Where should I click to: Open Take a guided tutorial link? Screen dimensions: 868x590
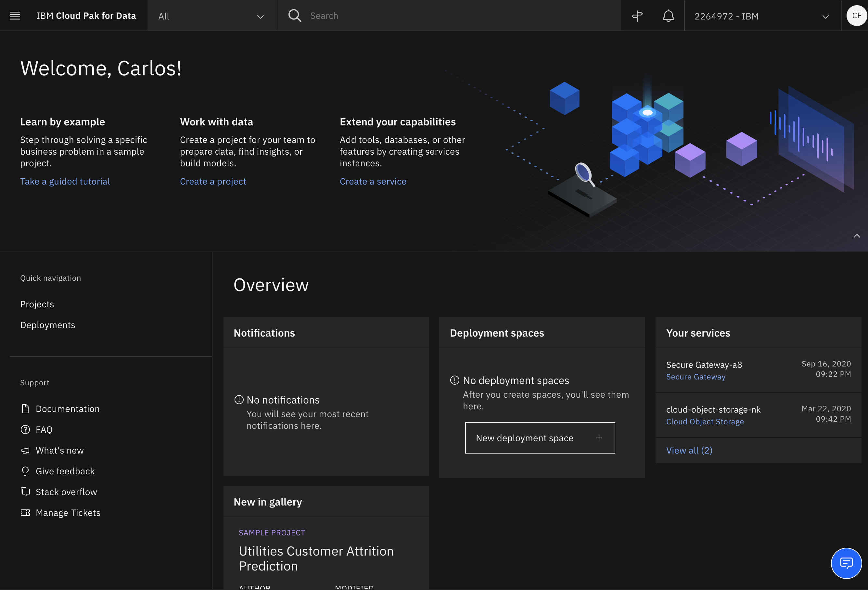tap(65, 181)
